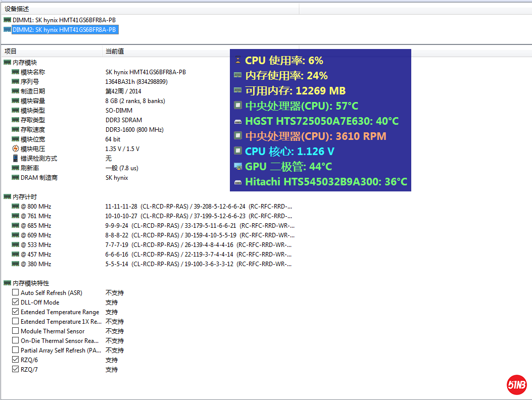This screenshot has height=400, width=532.
Task: Select the @ 800 MHz timing row
Action: (35, 207)
